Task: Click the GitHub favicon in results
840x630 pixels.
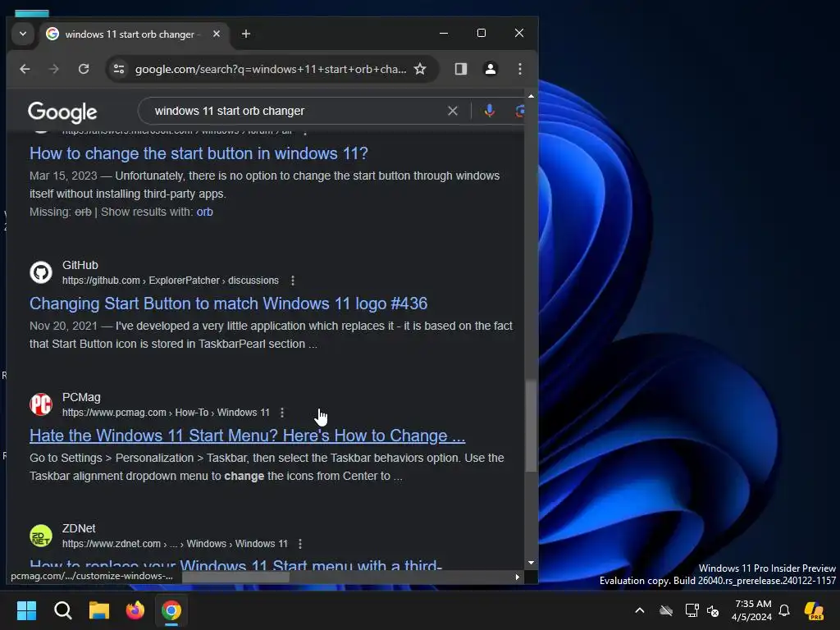Action: pyautogui.click(x=41, y=272)
